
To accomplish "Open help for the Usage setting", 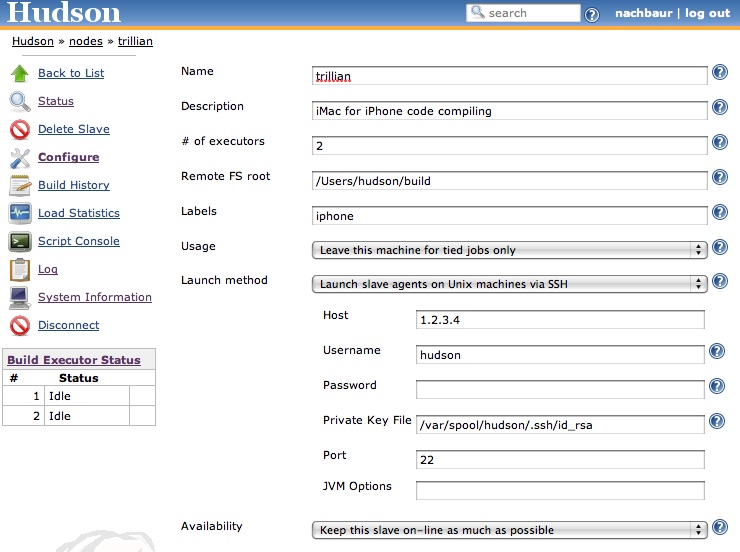I will (x=720, y=247).
